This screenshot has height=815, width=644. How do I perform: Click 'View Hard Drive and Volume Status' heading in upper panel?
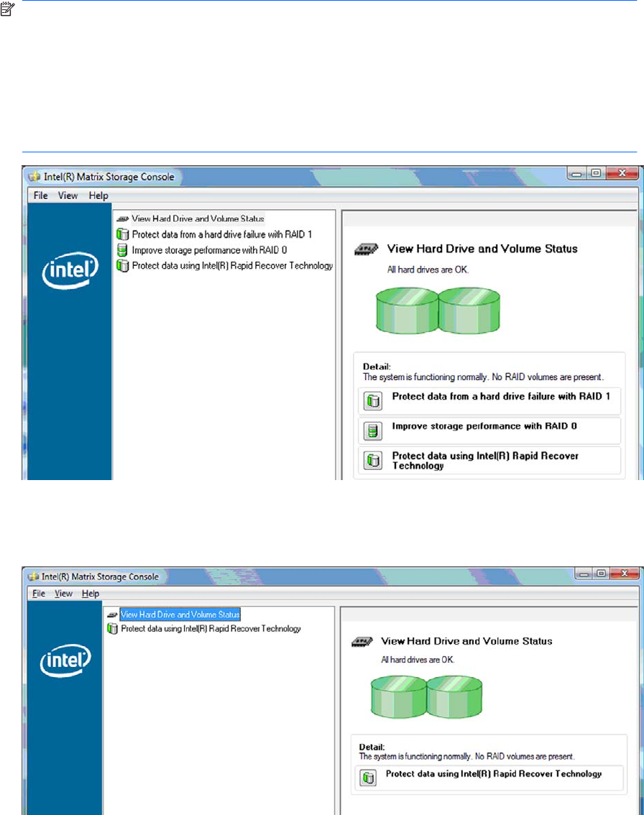point(482,249)
